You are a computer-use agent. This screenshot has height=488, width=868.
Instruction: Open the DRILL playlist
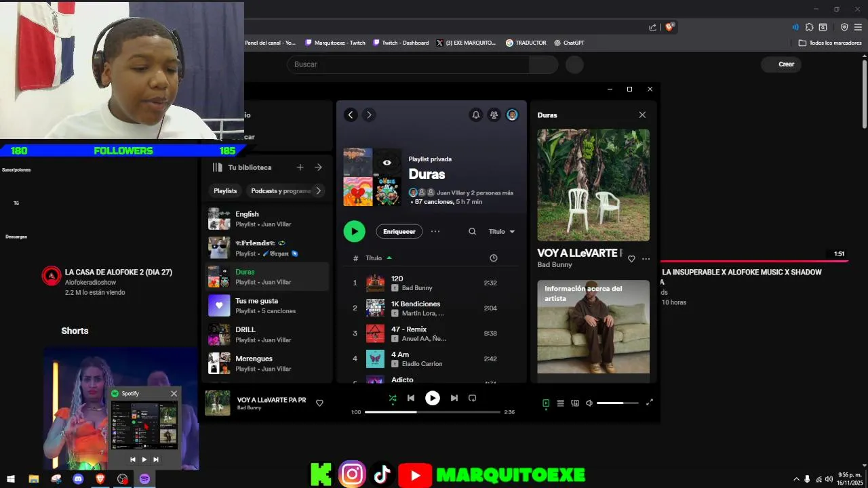coord(267,335)
